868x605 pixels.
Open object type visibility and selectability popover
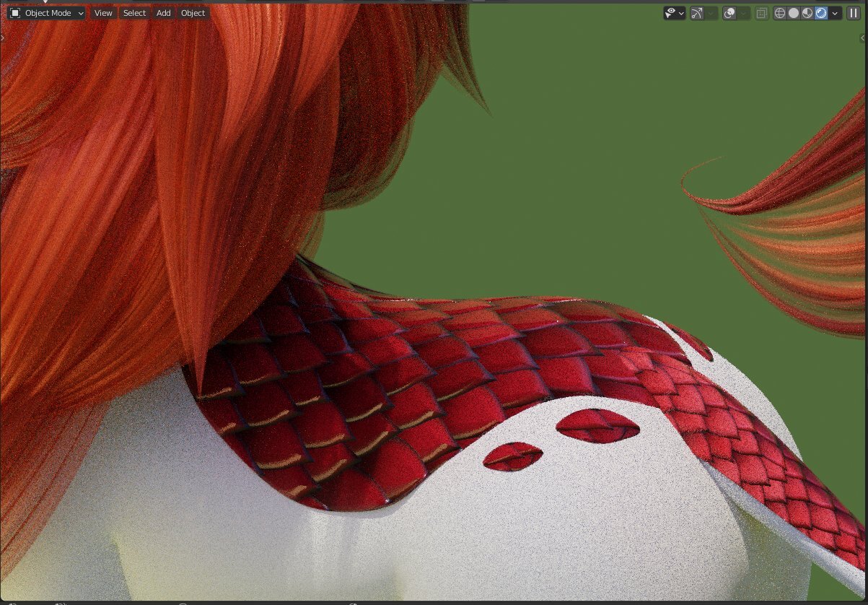click(x=675, y=13)
